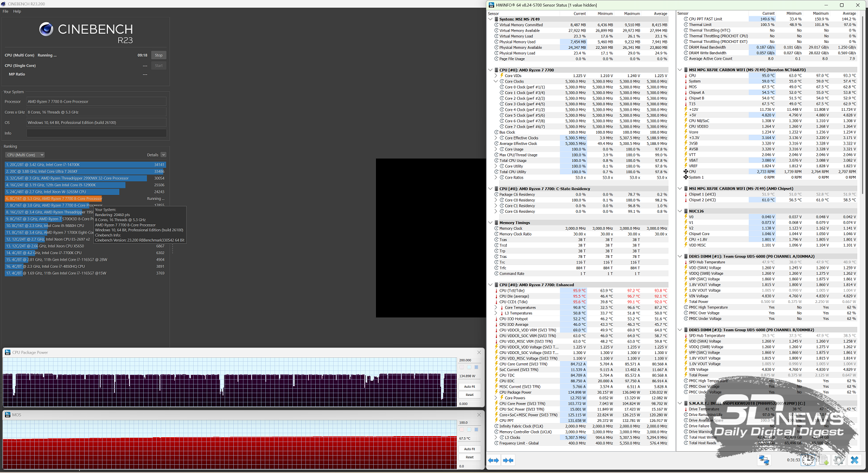Screen dimensions: 868x473
Task: Open HWiNFO network monitoring computers icon
Action: click(x=764, y=460)
